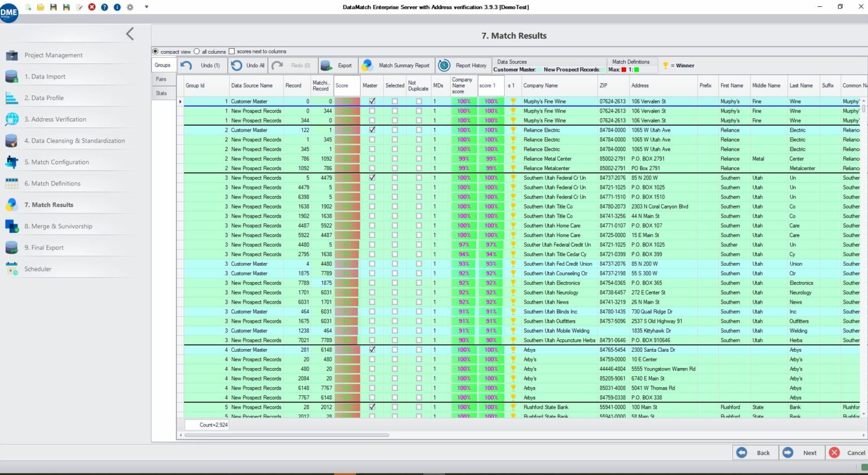Select the Data Import sidebar icon
Viewport: 868px width, 475px height.
click(x=10, y=76)
